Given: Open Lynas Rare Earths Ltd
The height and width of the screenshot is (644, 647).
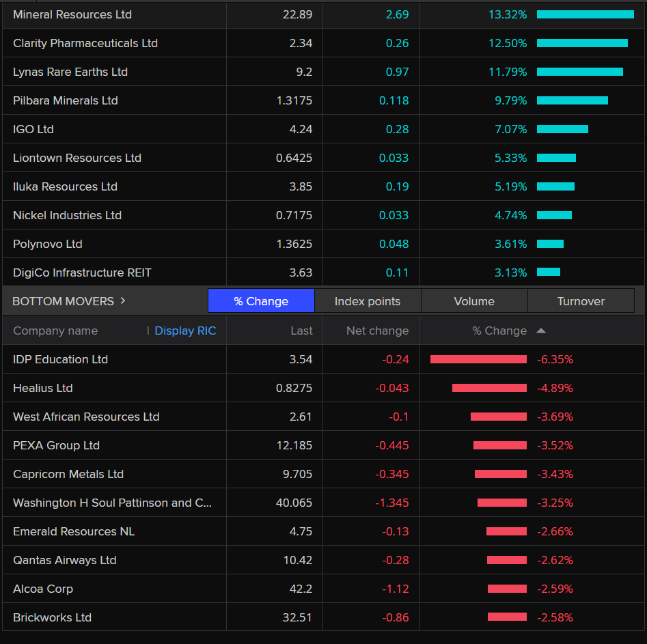Looking at the screenshot, I should (70, 72).
